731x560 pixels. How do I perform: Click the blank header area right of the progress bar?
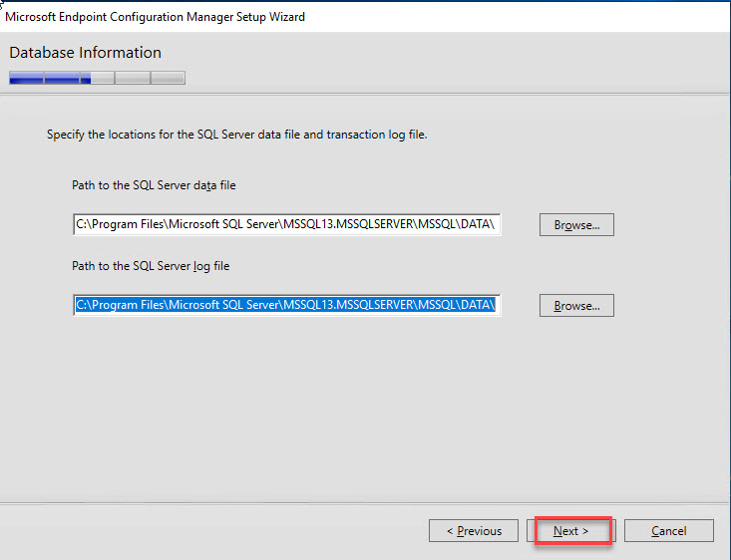[x=449, y=70]
